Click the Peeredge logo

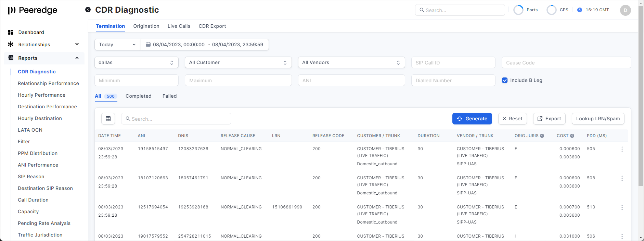pyautogui.click(x=33, y=10)
